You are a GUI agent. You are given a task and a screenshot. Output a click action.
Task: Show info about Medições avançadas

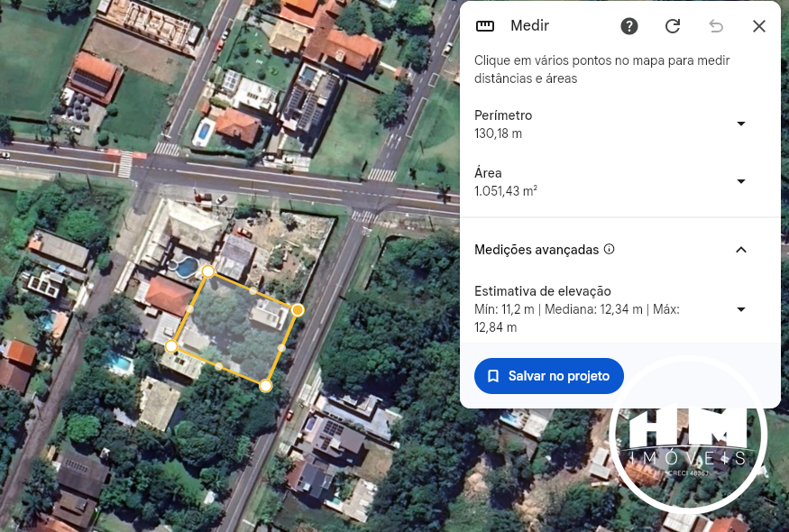click(x=609, y=249)
